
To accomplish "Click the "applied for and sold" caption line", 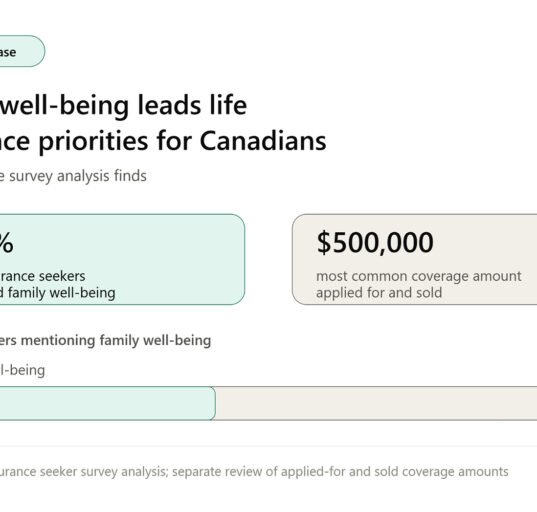I will [379, 293].
